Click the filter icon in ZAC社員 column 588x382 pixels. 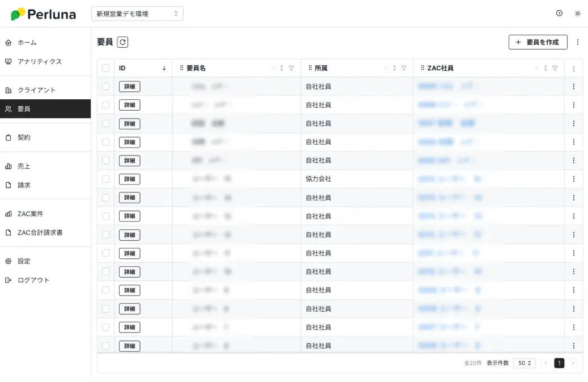click(x=555, y=68)
